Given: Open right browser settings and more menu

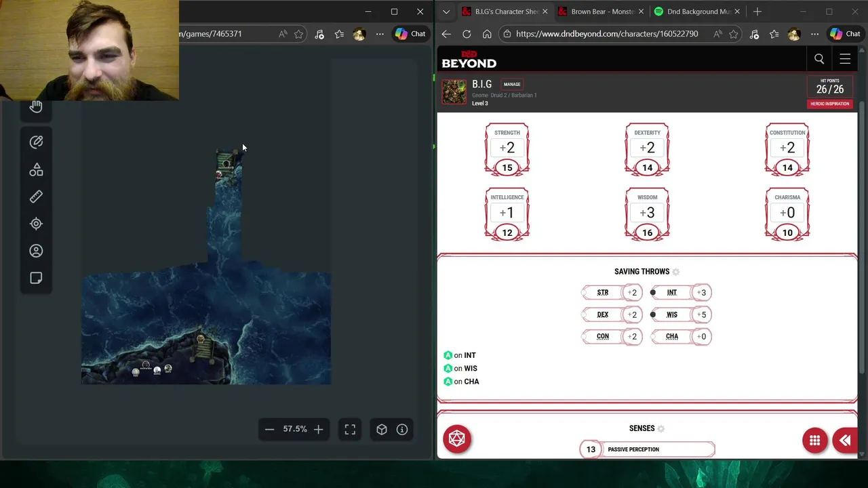Looking at the screenshot, I should tap(814, 34).
